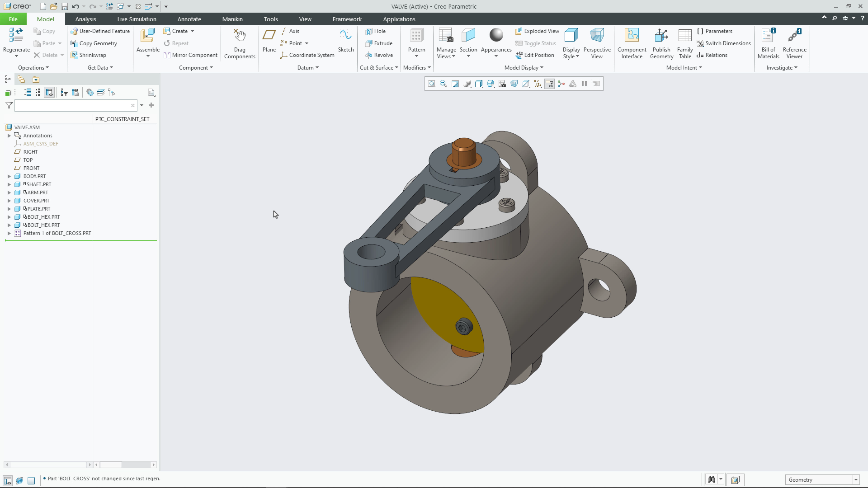Screen dimensions: 868x488
Task: Toggle the Exploded View option
Action: point(537,31)
